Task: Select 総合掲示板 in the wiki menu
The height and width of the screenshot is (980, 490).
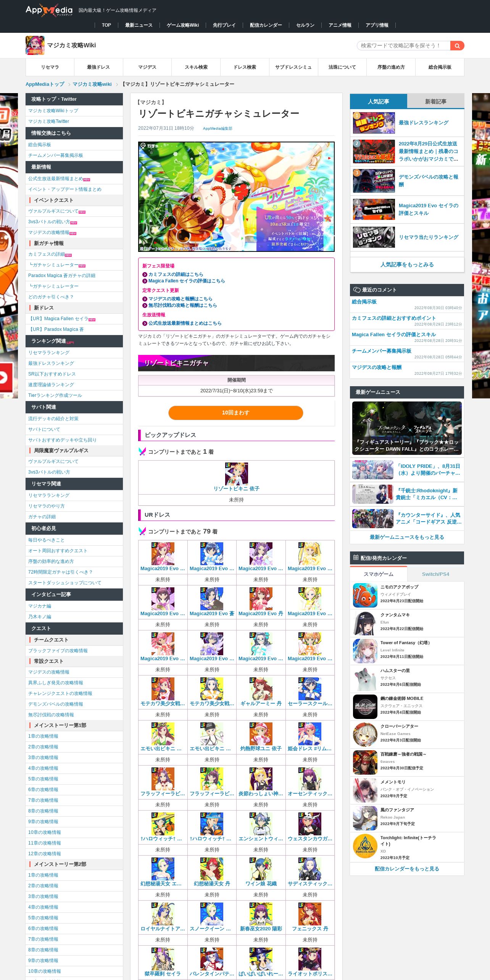Action: [x=440, y=67]
